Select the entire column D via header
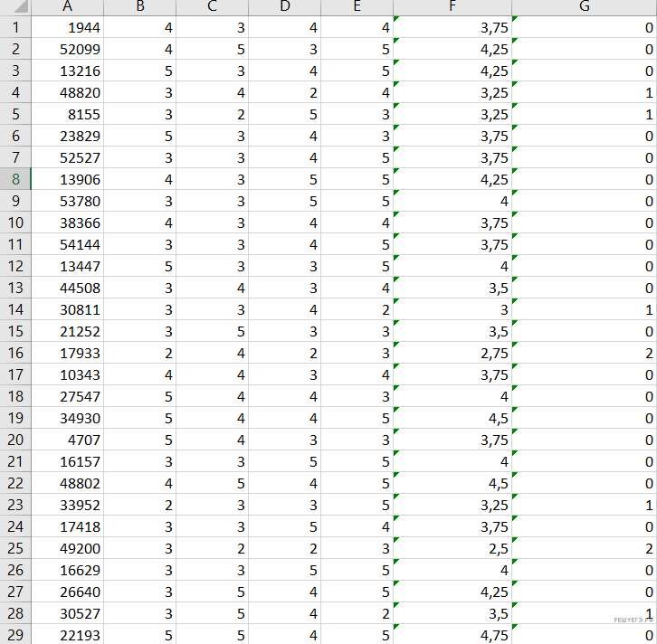 click(285, 7)
